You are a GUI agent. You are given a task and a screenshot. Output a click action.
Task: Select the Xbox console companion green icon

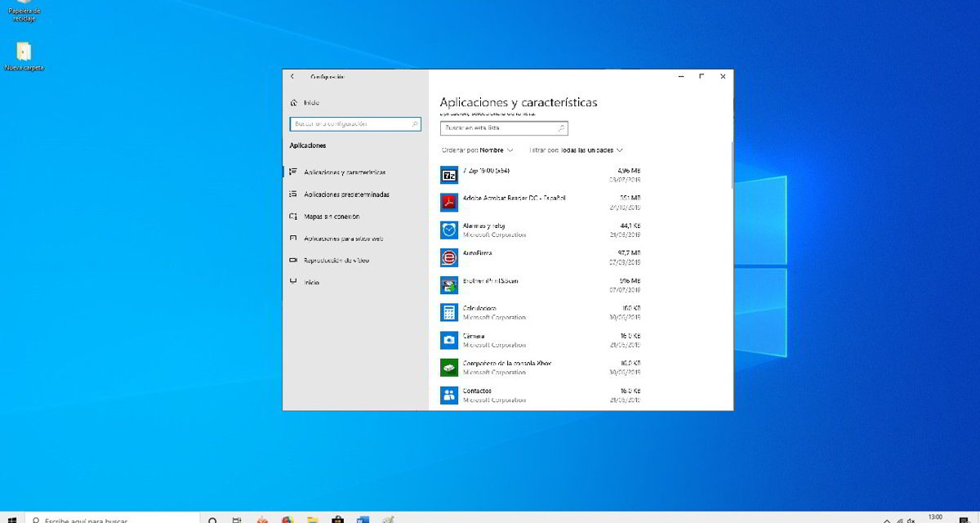(x=449, y=367)
